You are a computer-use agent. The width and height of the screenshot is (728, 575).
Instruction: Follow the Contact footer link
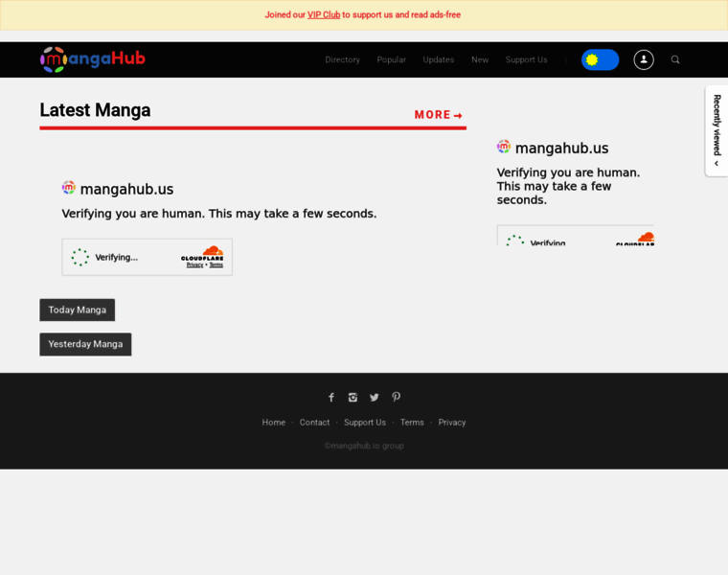pyautogui.click(x=314, y=423)
